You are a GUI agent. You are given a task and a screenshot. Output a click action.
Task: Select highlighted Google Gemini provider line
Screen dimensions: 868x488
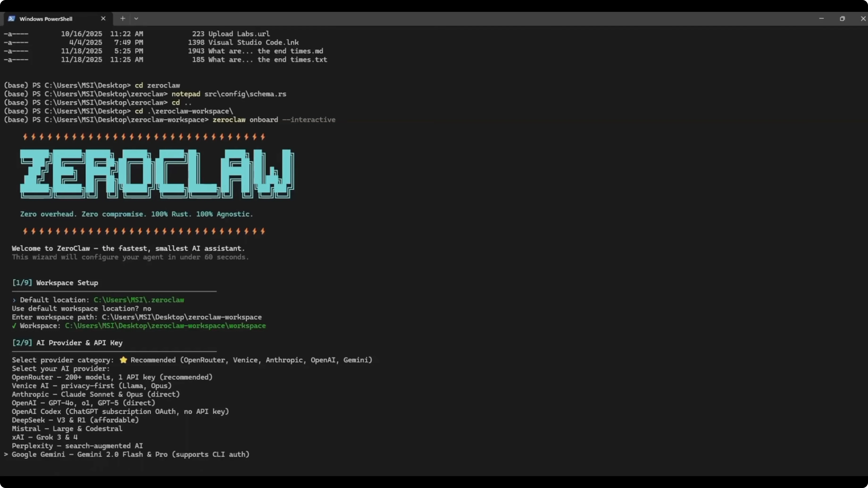(130, 454)
